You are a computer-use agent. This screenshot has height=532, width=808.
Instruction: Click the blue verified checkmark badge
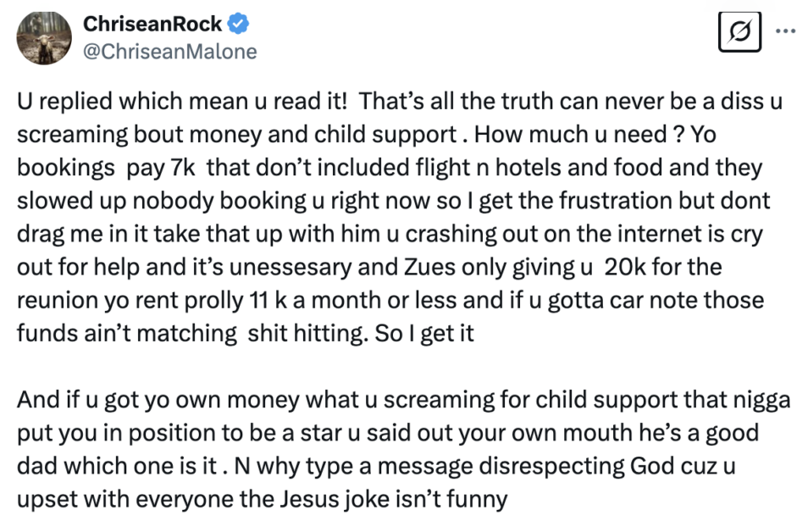[x=238, y=24]
